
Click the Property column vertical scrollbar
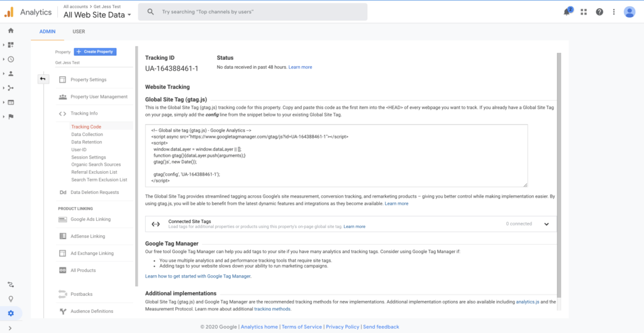(136, 166)
